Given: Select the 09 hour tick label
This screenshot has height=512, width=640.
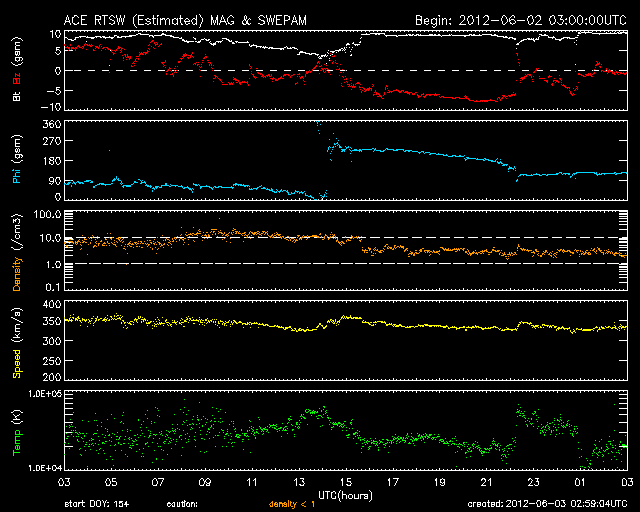Looking at the screenshot, I should click(205, 483).
